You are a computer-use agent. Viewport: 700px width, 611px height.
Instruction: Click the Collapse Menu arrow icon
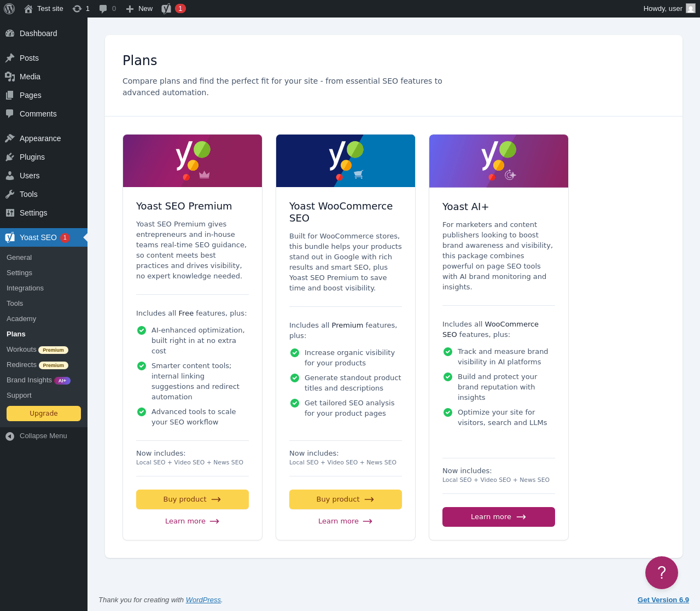[x=10, y=436]
